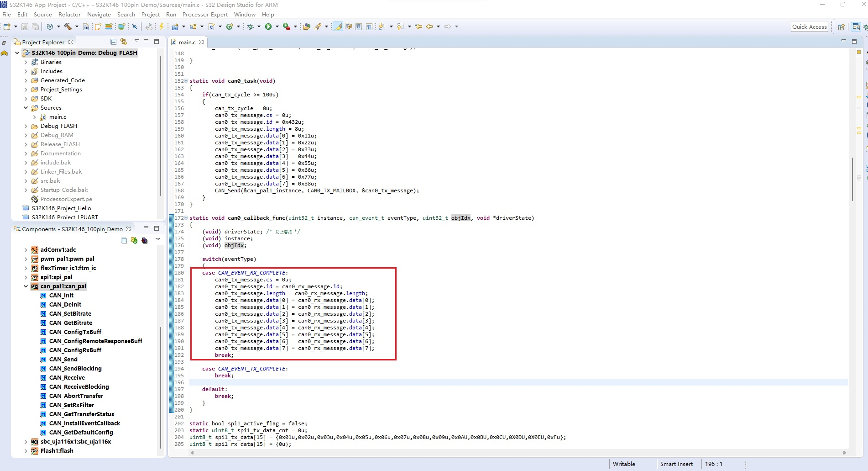Click the Open Perspective icon
868x471 pixels.
(x=841, y=26)
